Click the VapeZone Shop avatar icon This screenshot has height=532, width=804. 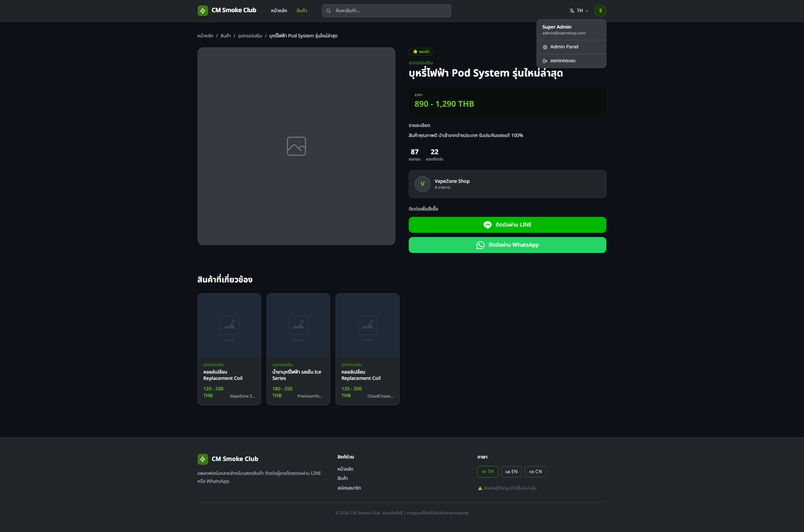pos(422,184)
